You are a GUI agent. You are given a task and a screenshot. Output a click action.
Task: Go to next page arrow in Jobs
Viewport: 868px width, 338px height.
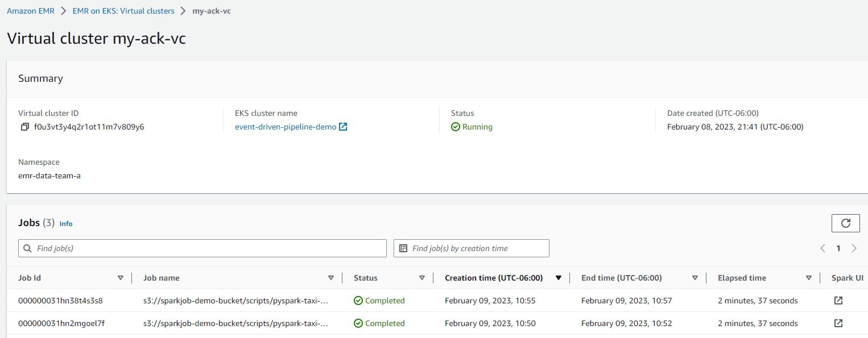[x=854, y=248]
